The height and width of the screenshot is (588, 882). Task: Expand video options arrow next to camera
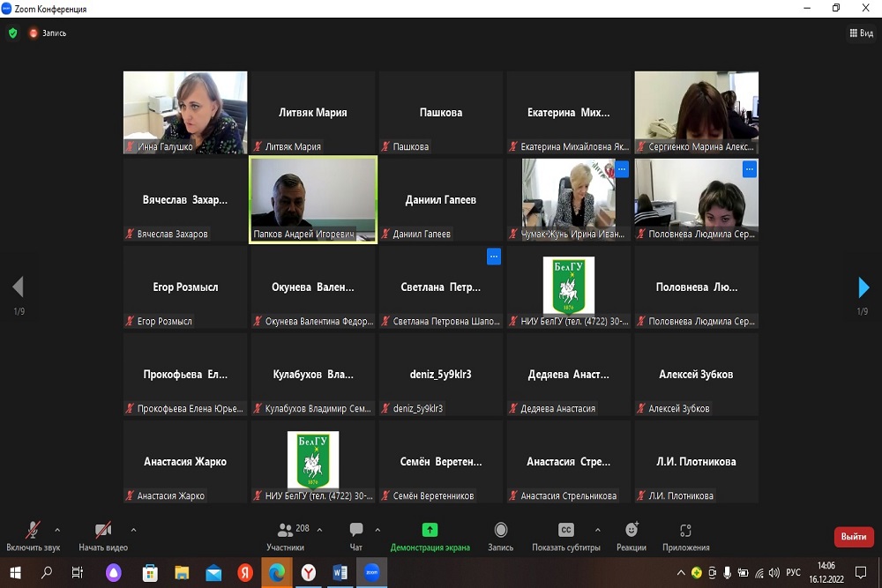[x=133, y=530]
